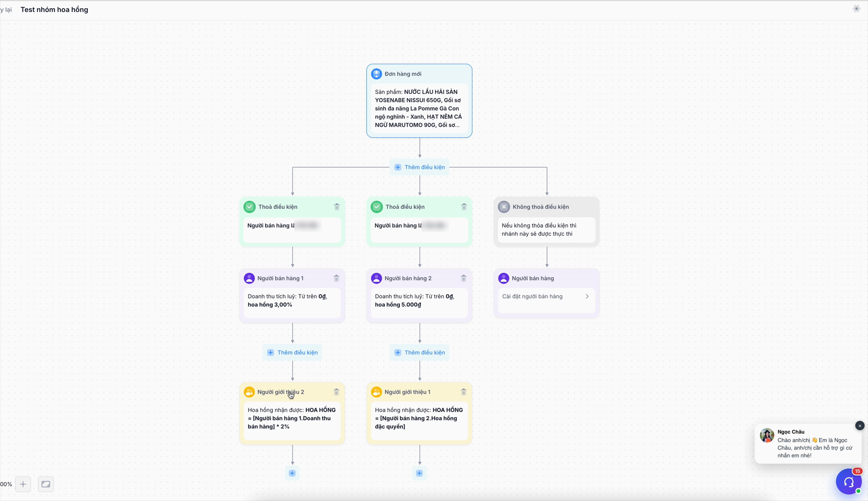868x501 pixels.
Task: Delete the Người giới thiệu 2 node
Action: [336, 392]
